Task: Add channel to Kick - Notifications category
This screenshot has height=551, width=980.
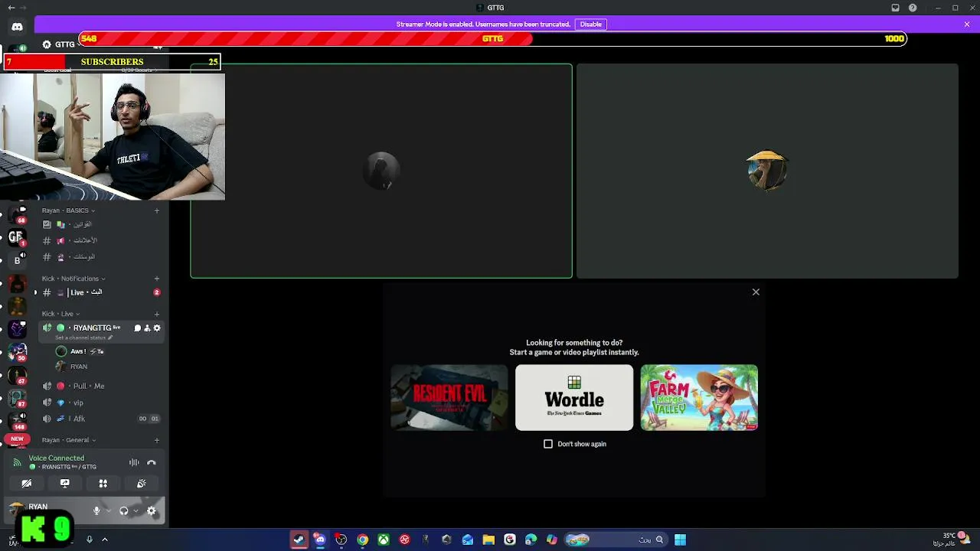Action: [157, 279]
